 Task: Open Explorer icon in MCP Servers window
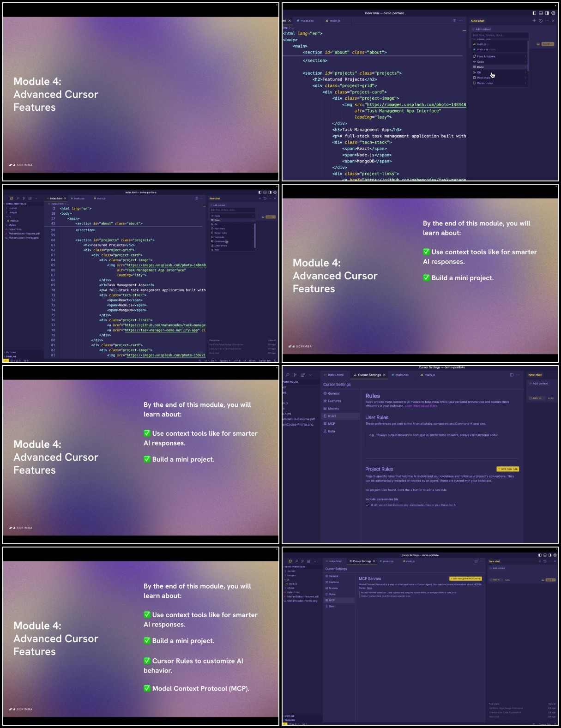[x=290, y=561]
